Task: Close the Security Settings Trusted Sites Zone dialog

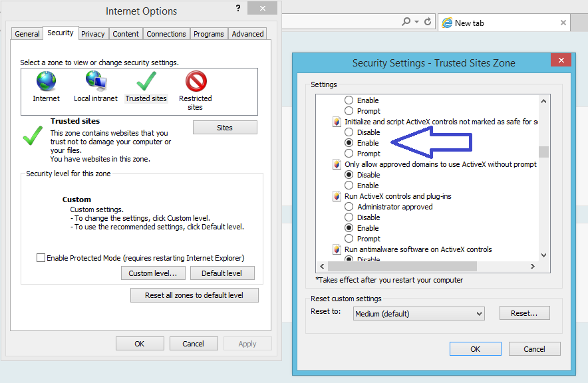Action: (x=561, y=60)
